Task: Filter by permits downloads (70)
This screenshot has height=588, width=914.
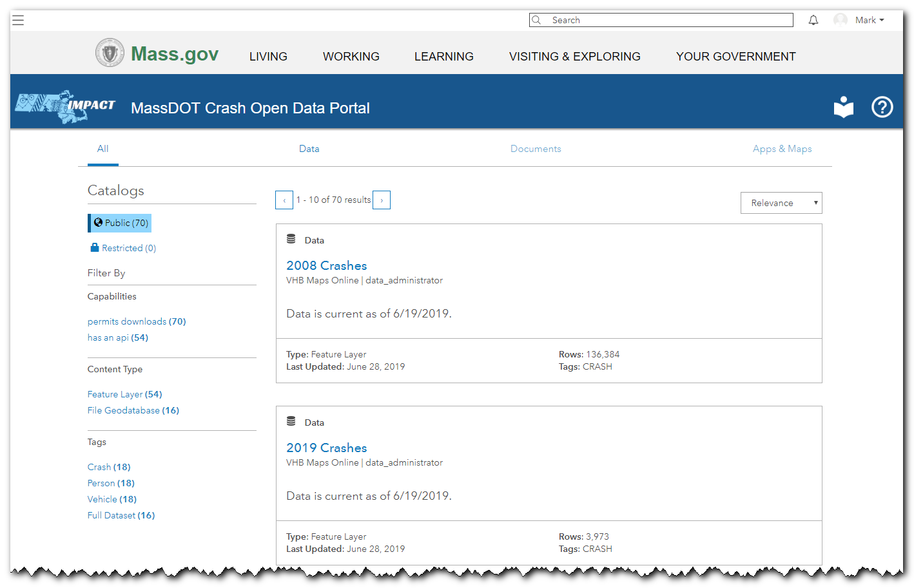Action: pyautogui.click(x=137, y=321)
